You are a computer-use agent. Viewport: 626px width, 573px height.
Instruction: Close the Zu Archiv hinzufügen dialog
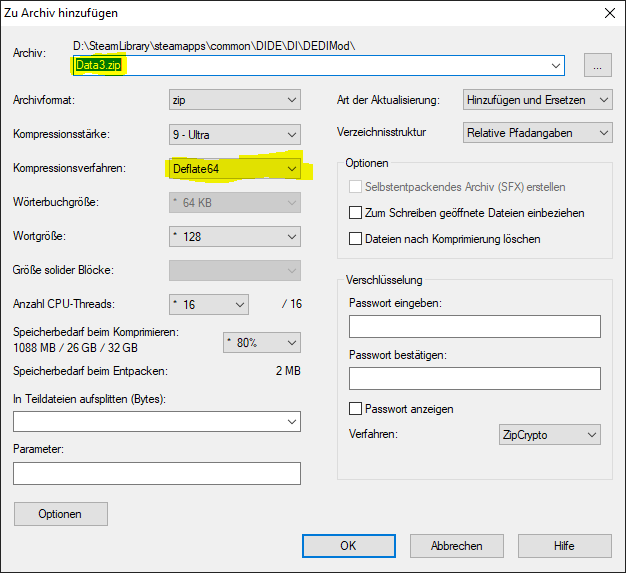[x=610, y=13]
